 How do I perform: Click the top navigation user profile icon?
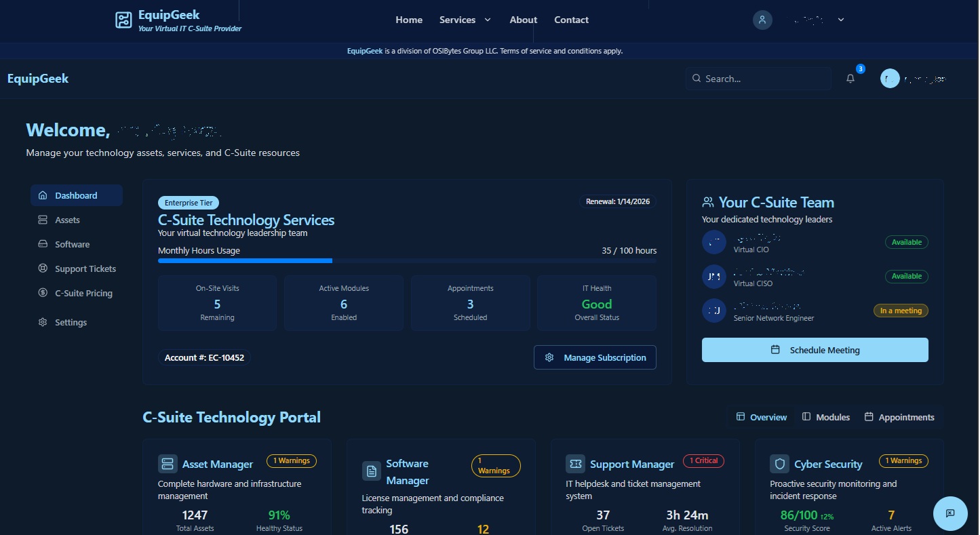point(762,20)
